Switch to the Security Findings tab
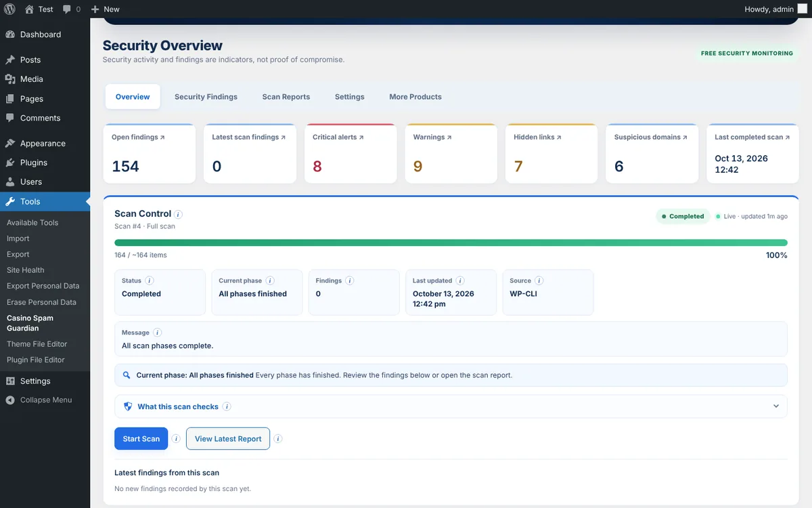The image size is (812, 508). click(x=206, y=97)
